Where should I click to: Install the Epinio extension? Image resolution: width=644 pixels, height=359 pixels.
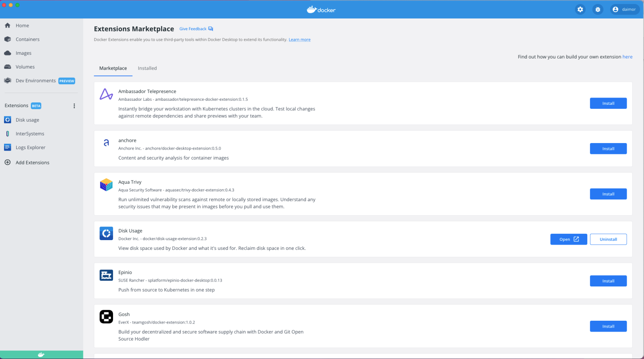(x=608, y=281)
